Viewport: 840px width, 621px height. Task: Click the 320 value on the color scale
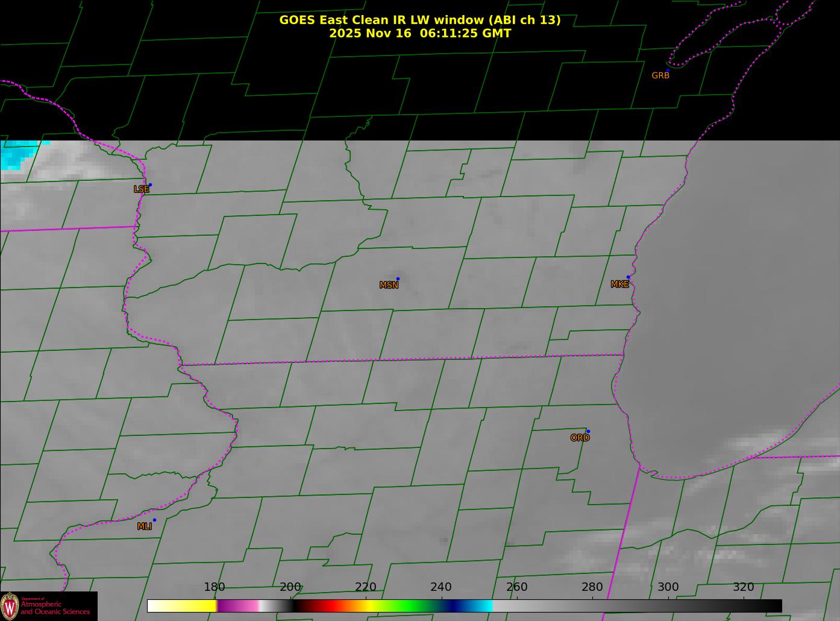pyautogui.click(x=744, y=587)
